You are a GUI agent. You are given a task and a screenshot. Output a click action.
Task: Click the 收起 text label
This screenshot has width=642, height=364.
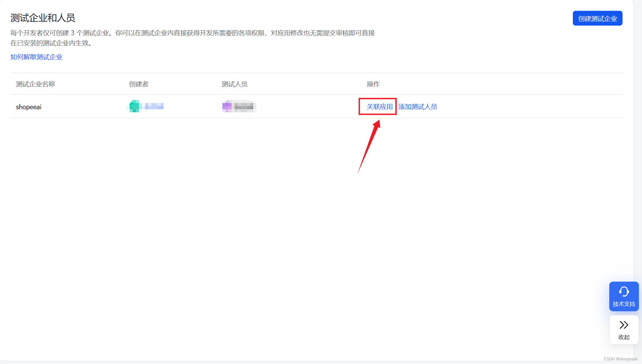tap(624, 337)
